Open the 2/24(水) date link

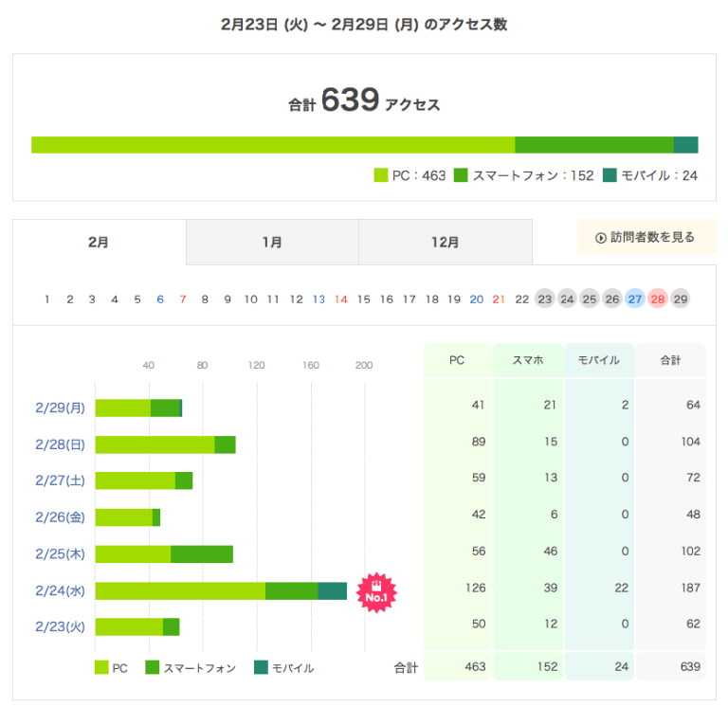pos(61,590)
